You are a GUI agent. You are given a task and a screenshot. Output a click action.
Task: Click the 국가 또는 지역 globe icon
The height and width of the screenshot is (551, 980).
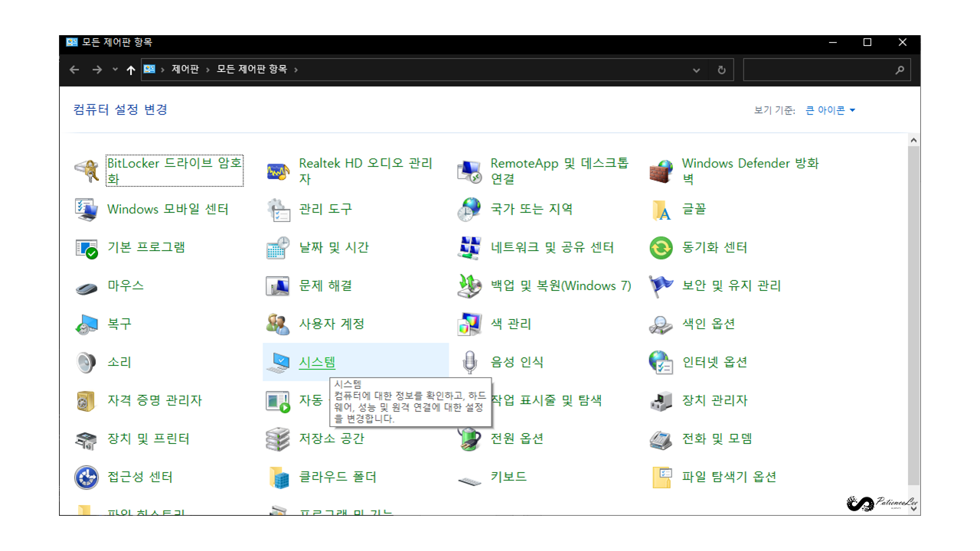tap(469, 210)
